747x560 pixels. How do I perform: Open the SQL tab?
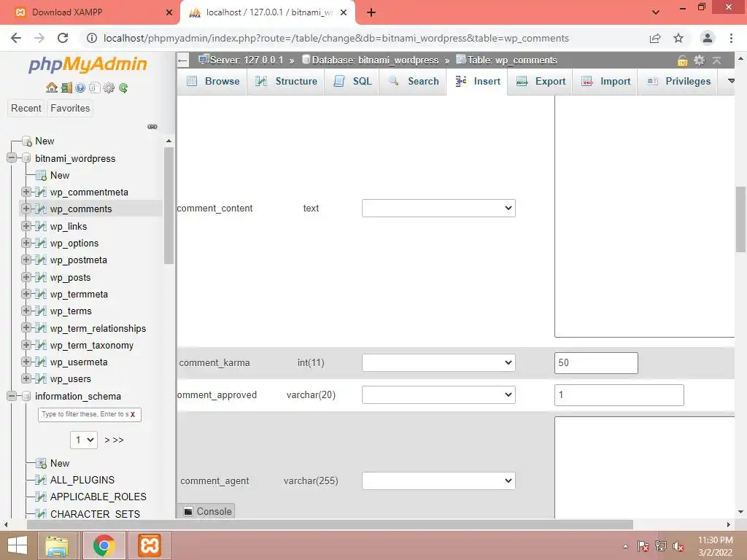click(x=352, y=82)
